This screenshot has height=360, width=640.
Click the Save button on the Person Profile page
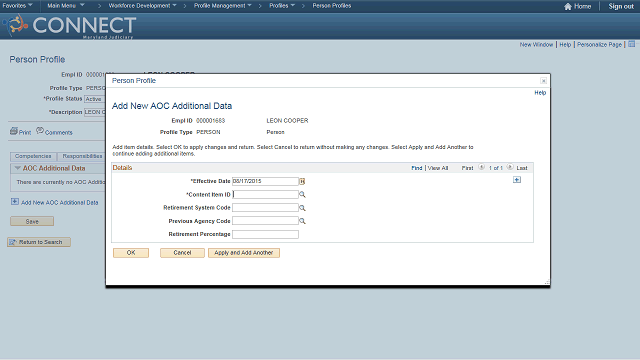point(32,222)
